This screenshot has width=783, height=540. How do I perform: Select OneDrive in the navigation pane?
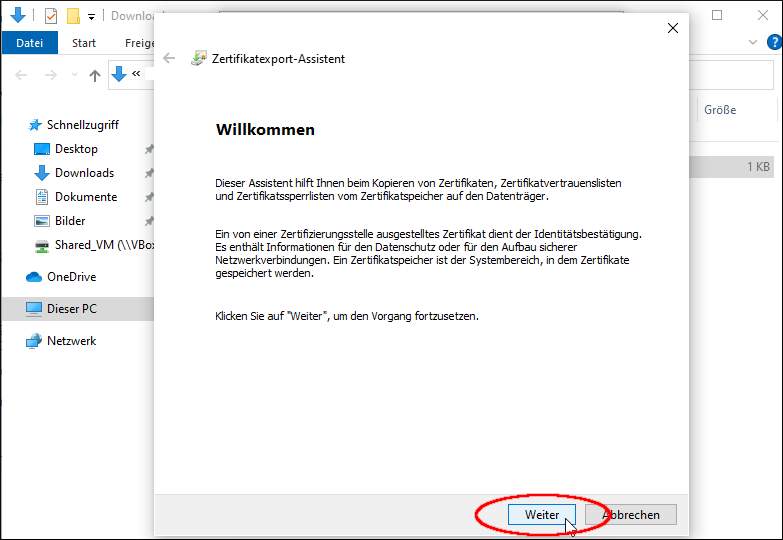click(x=71, y=277)
